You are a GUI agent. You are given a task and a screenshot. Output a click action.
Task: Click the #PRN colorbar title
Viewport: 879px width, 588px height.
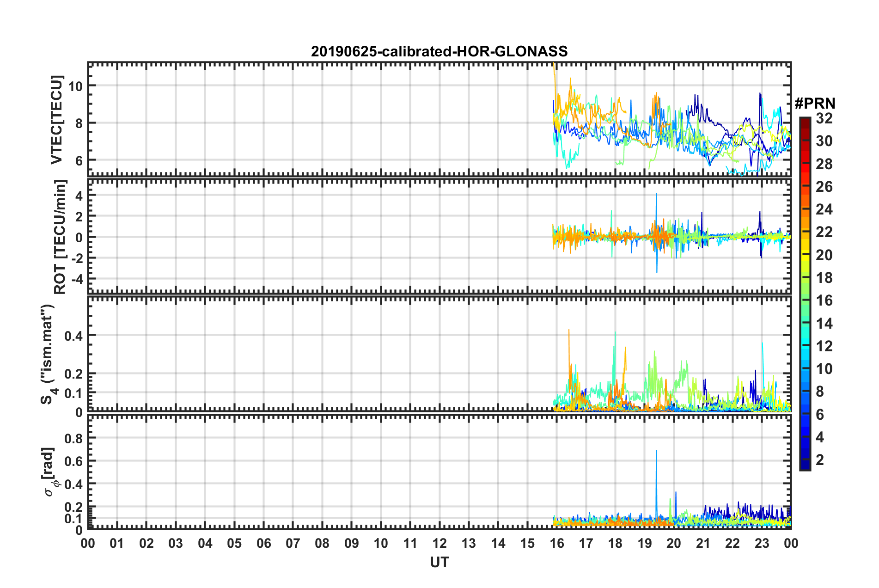(815, 104)
